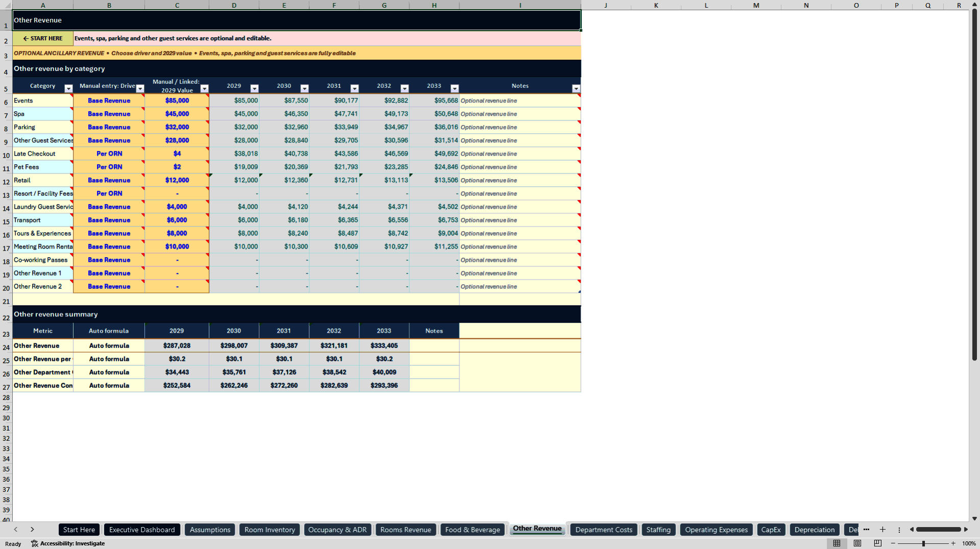Open the Category column filter dropdown
The width and height of the screenshot is (980, 549).
(x=68, y=89)
